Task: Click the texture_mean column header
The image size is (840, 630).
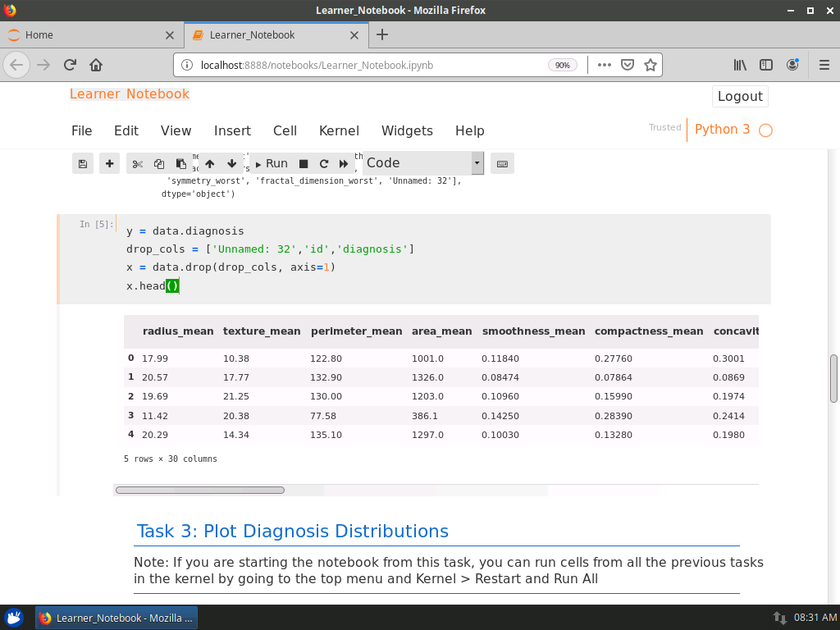Action: click(262, 331)
